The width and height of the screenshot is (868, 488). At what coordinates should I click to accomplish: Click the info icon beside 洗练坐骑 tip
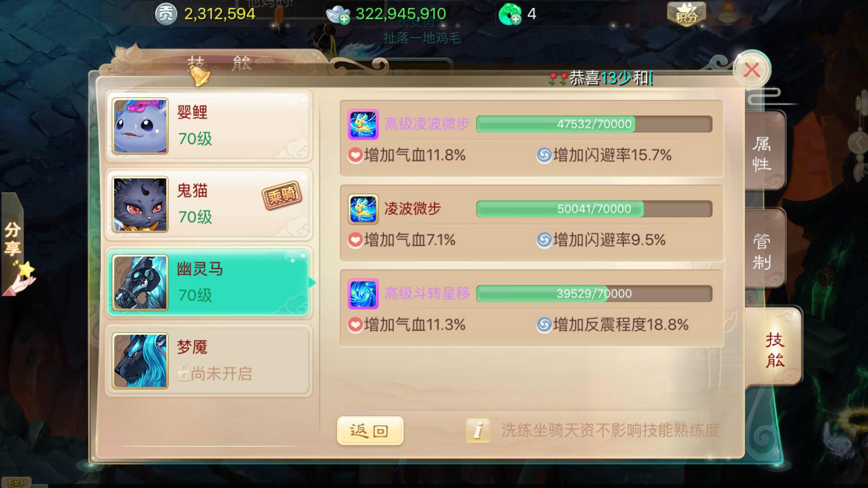click(478, 430)
